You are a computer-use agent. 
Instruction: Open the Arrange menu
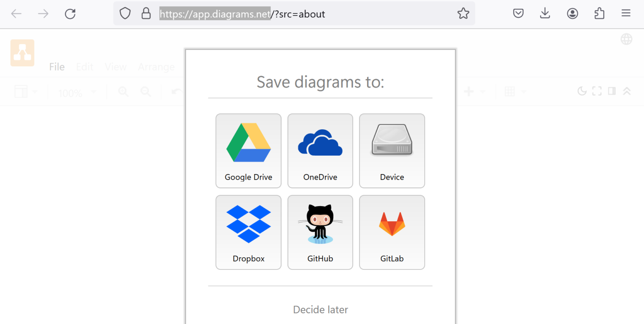point(156,66)
